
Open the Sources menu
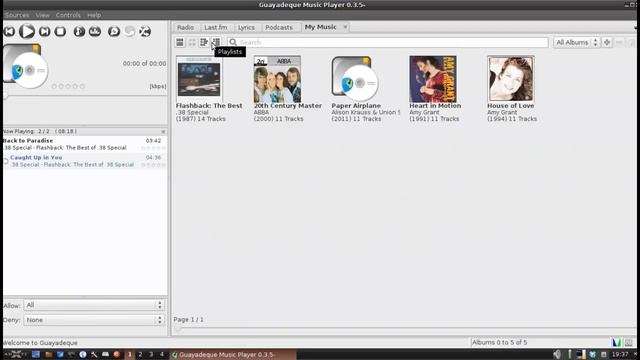[x=17, y=15]
